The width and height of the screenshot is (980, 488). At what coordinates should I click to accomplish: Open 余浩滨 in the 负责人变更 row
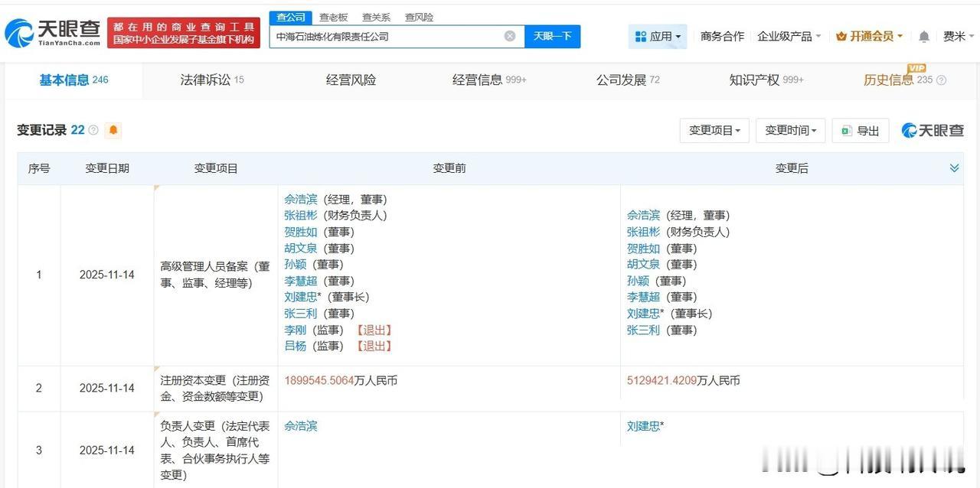[300, 426]
